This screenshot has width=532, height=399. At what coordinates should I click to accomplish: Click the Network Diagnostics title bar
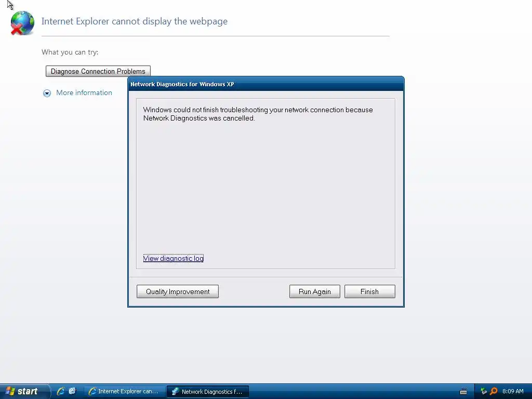pyautogui.click(x=265, y=84)
